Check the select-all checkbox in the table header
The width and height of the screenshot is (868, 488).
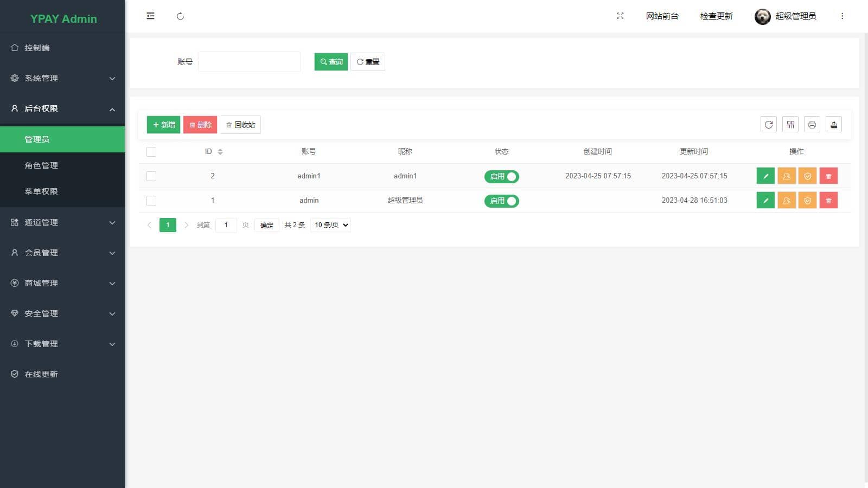click(x=151, y=152)
